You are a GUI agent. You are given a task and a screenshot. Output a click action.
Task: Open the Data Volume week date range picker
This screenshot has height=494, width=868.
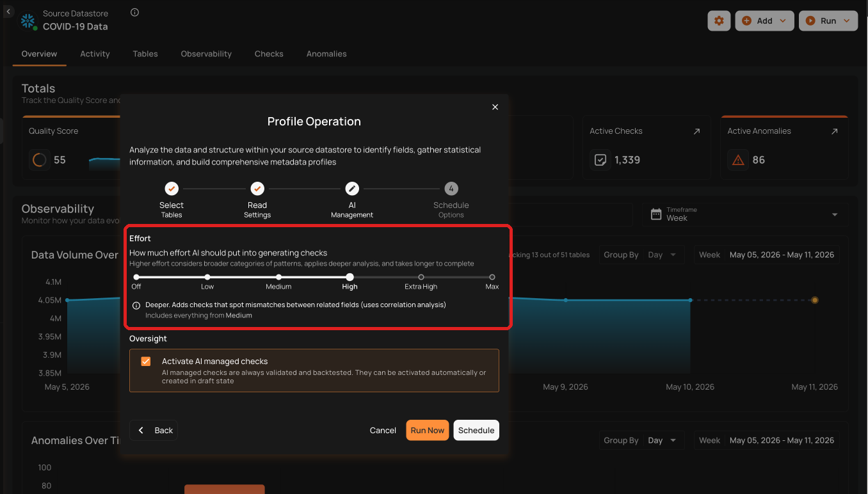tap(768, 255)
